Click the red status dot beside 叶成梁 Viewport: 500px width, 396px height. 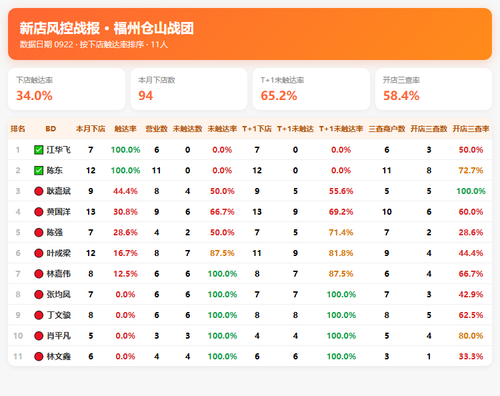pyautogui.click(x=39, y=253)
